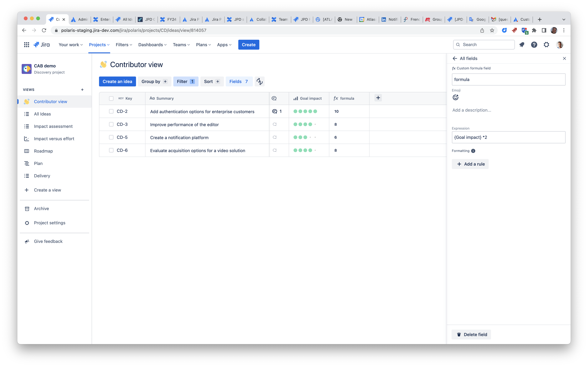Open the Group by options
Image resolution: width=588 pixels, height=367 pixels.
154,81
